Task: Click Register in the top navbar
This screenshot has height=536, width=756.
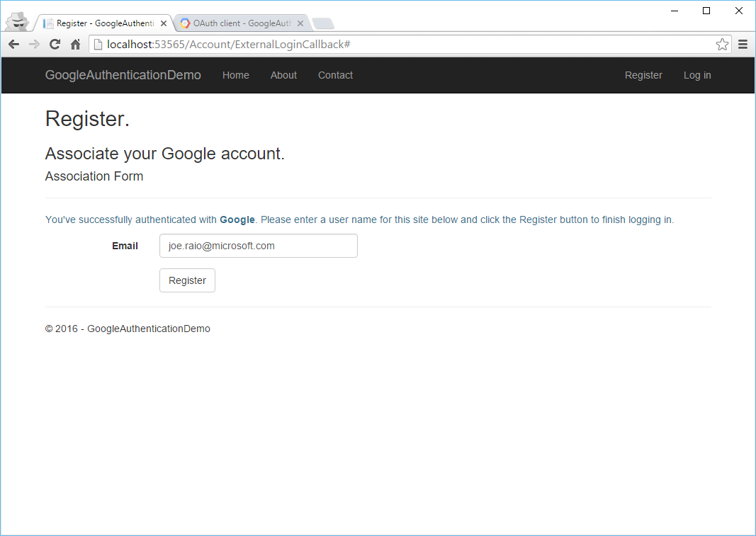Action: [643, 75]
